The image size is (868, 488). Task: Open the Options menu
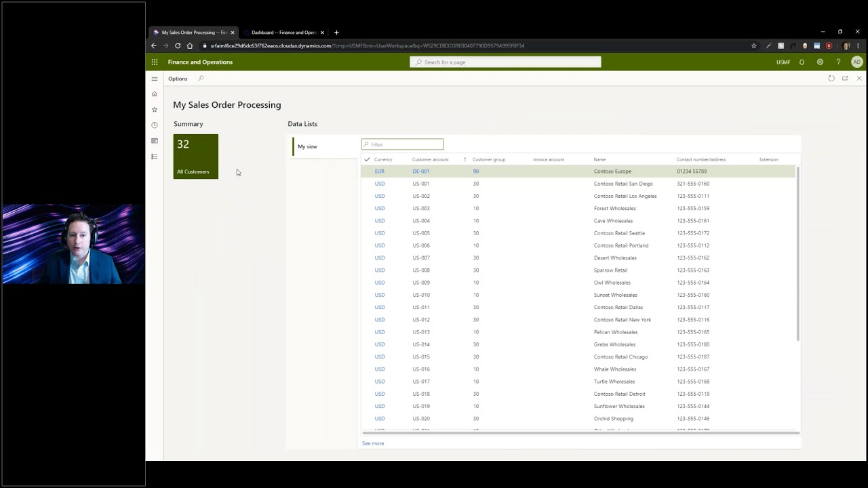(178, 79)
